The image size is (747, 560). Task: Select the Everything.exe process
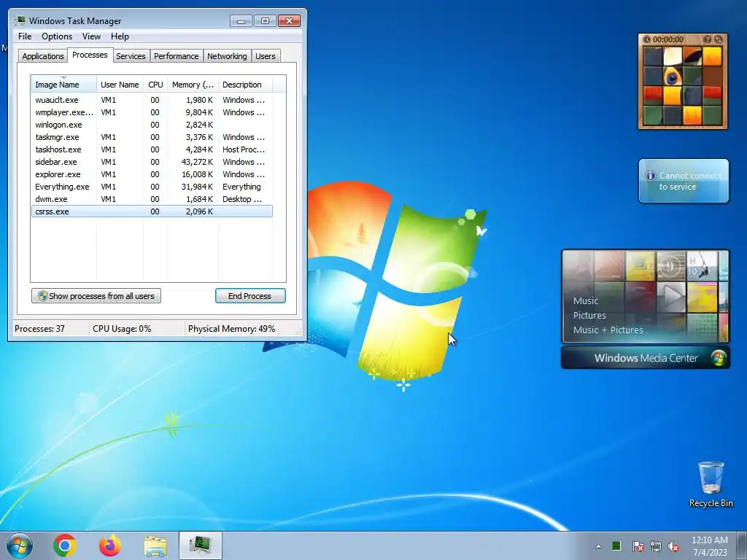pos(152,187)
